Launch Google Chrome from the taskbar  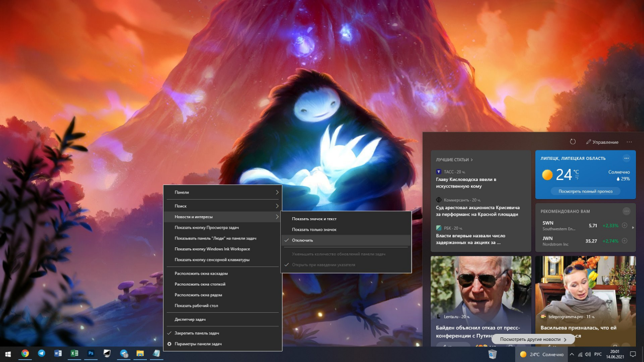pyautogui.click(x=25, y=353)
